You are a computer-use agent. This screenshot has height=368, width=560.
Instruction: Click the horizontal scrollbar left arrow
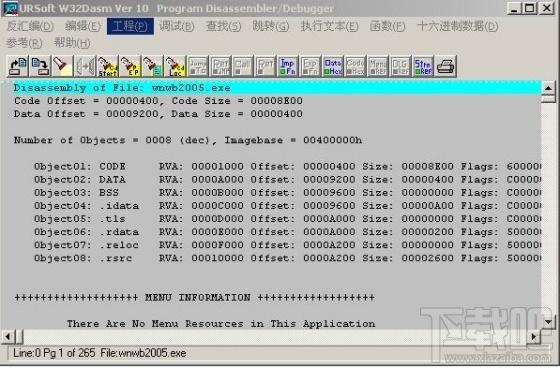coord(8,336)
